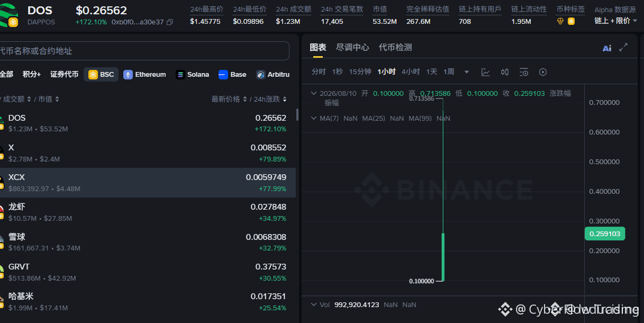
Task: Click the 24h最高价 label
Action: click(x=206, y=10)
